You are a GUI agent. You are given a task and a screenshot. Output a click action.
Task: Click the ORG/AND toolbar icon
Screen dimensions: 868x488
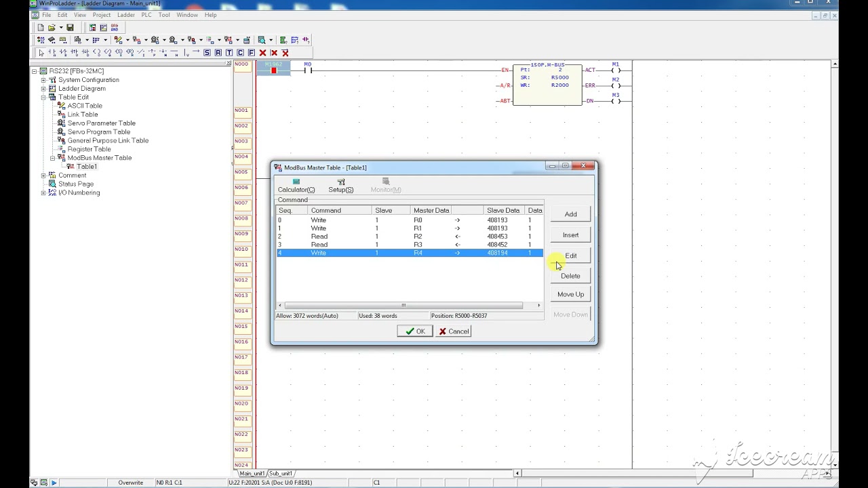[115, 28]
